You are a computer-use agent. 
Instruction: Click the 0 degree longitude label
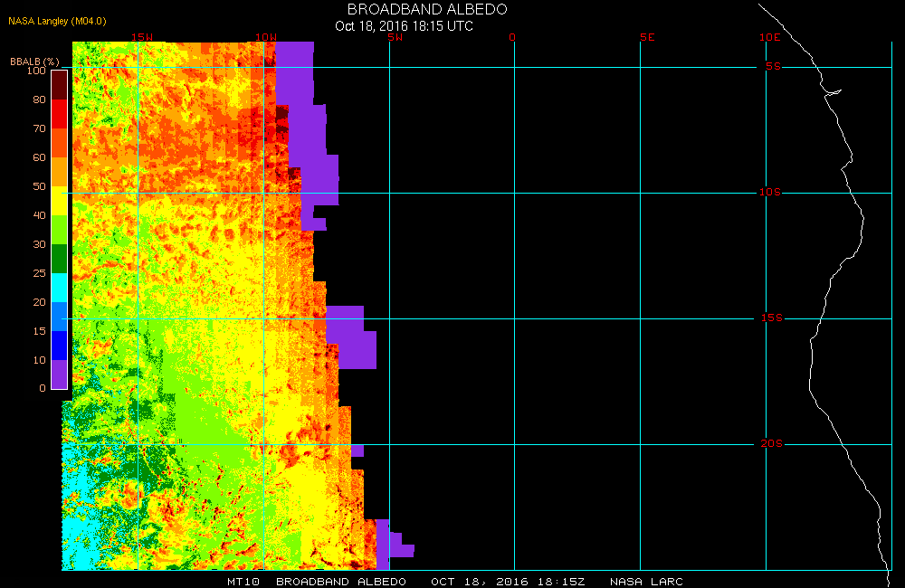pyautogui.click(x=513, y=38)
